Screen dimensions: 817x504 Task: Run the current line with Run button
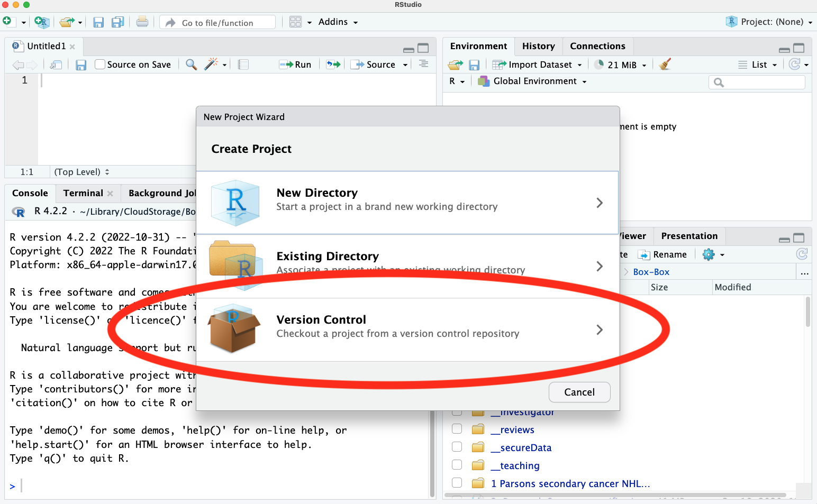tap(295, 65)
